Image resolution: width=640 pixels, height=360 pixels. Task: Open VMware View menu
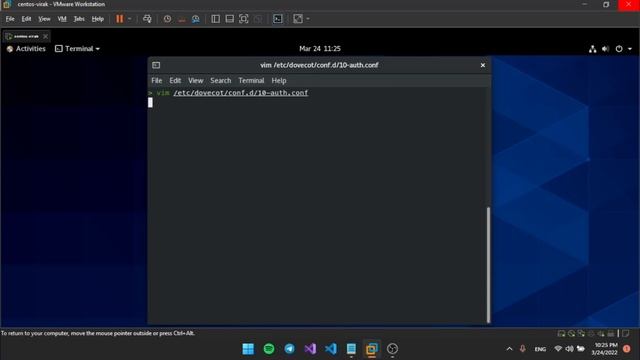44,19
